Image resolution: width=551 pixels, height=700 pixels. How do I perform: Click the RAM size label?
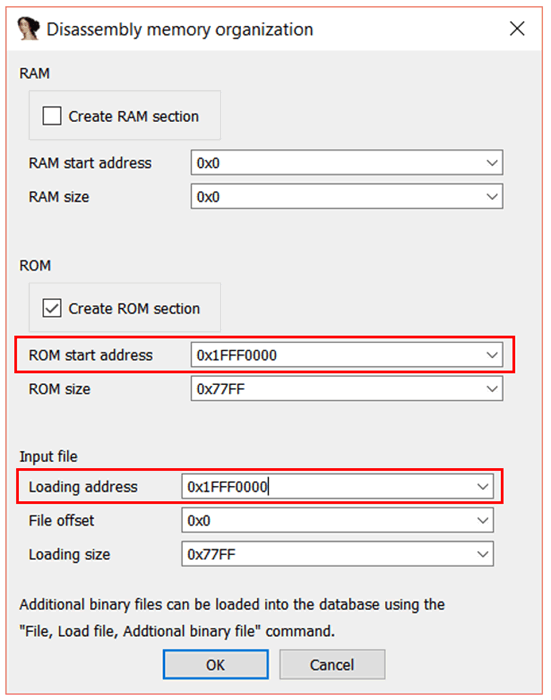click(59, 197)
